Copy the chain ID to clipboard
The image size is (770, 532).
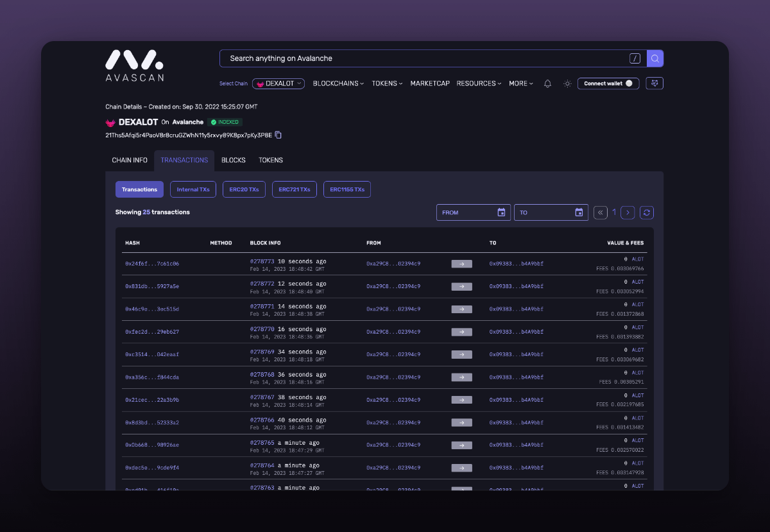tap(278, 135)
